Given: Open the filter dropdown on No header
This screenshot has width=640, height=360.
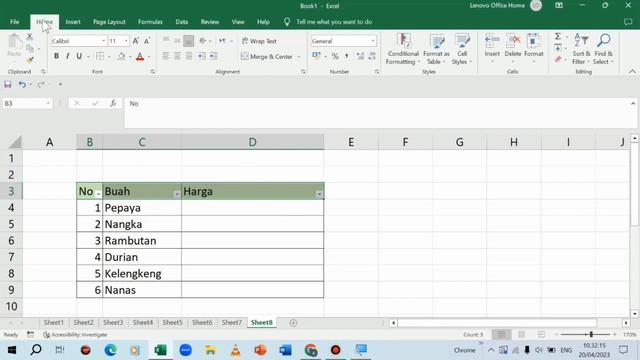Looking at the screenshot, I should [98, 194].
